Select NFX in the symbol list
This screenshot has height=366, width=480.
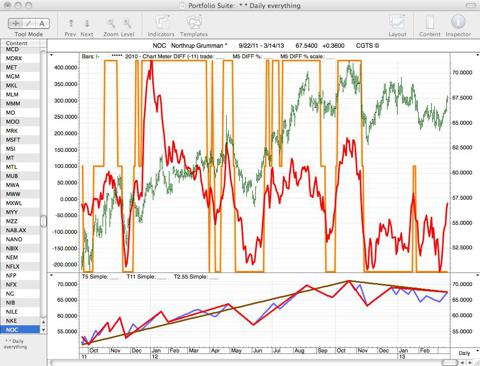(x=20, y=284)
